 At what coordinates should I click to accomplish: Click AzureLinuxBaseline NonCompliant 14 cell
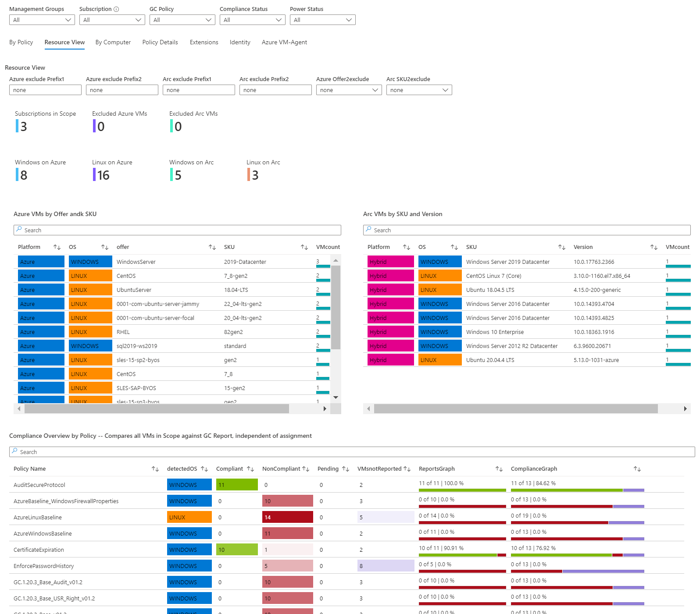tap(288, 517)
